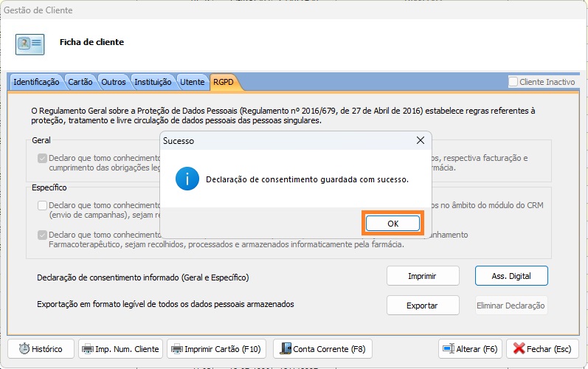Open the Cartão tab
The image size is (588, 369).
(80, 82)
